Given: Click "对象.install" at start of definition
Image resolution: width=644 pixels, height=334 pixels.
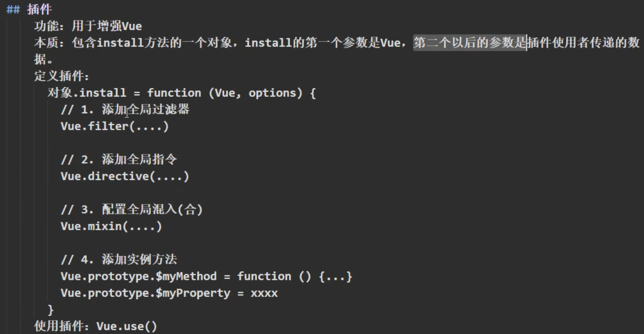Looking at the screenshot, I should click(87, 93).
